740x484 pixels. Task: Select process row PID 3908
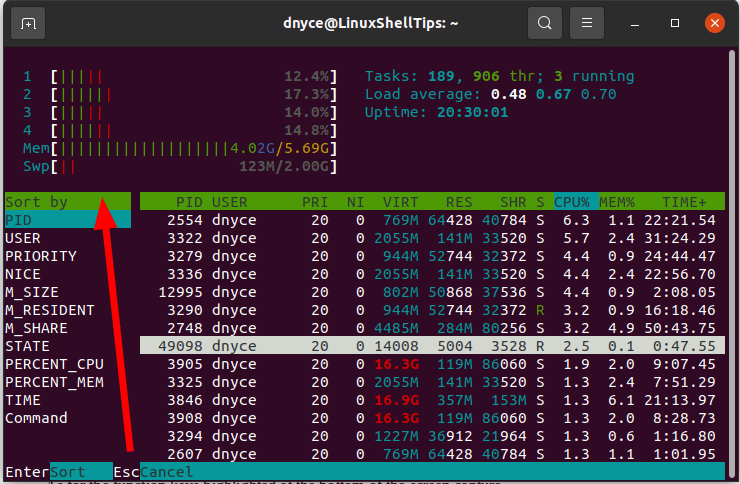432,418
